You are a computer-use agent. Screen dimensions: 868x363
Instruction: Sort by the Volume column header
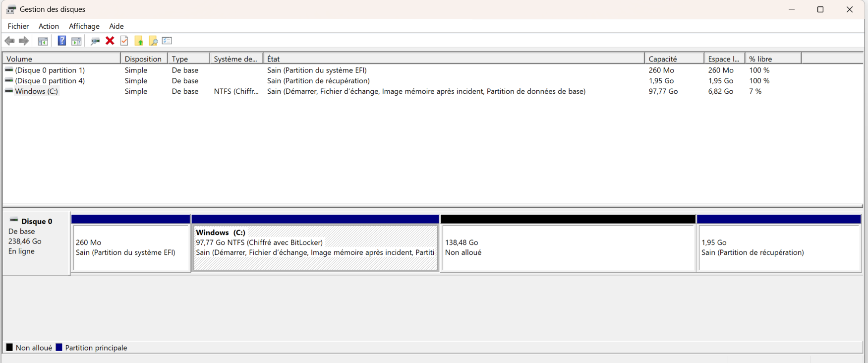tap(61, 59)
